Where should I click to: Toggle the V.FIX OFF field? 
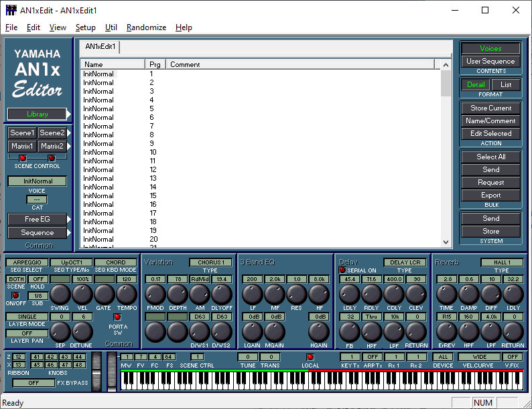click(x=513, y=357)
